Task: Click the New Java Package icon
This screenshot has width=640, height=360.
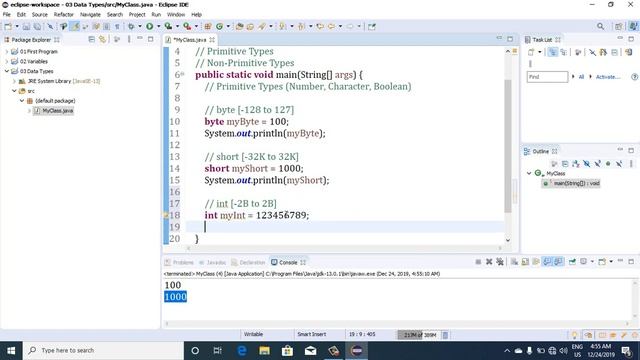Action: pyautogui.click(x=208, y=27)
